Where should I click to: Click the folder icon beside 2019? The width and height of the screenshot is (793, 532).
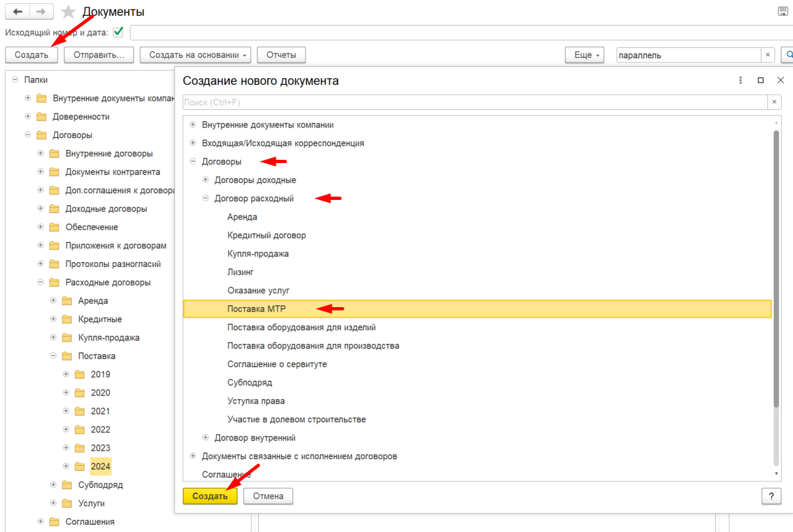(80, 374)
